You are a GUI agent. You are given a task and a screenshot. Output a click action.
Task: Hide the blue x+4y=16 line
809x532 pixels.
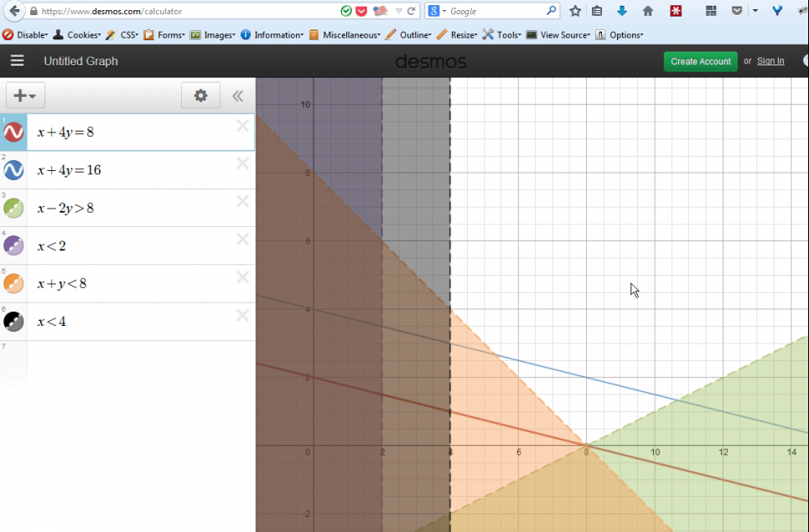[13, 170]
